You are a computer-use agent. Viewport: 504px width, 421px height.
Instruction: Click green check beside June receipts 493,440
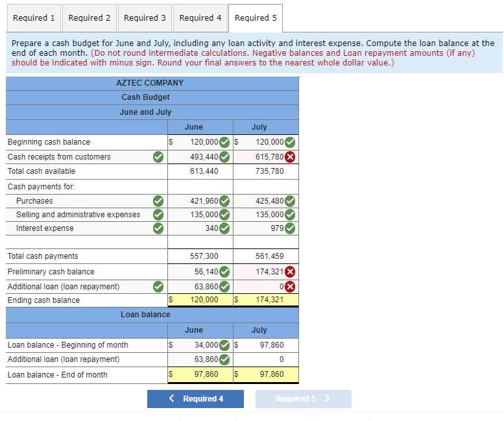(x=224, y=157)
